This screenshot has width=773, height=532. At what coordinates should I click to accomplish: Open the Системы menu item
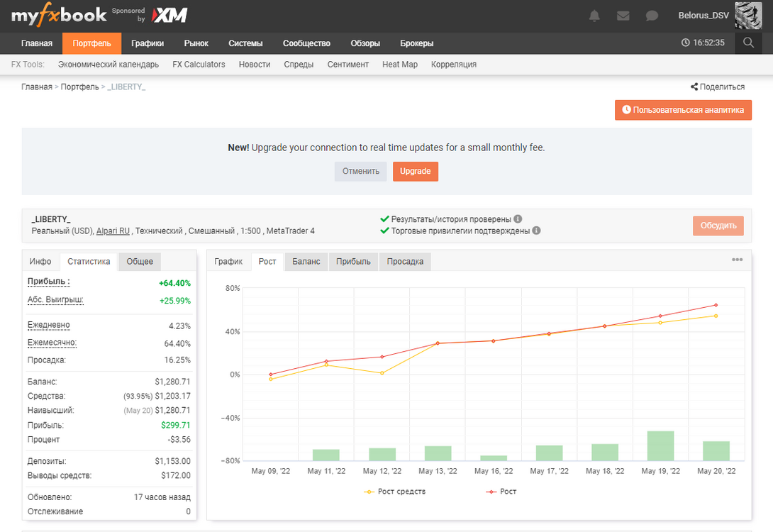245,43
